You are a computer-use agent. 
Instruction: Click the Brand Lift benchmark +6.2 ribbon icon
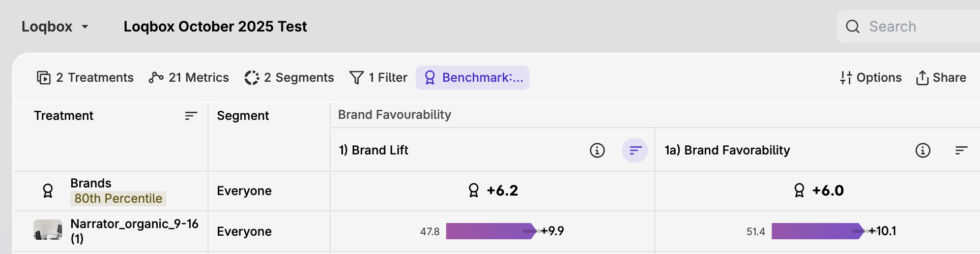tap(474, 190)
